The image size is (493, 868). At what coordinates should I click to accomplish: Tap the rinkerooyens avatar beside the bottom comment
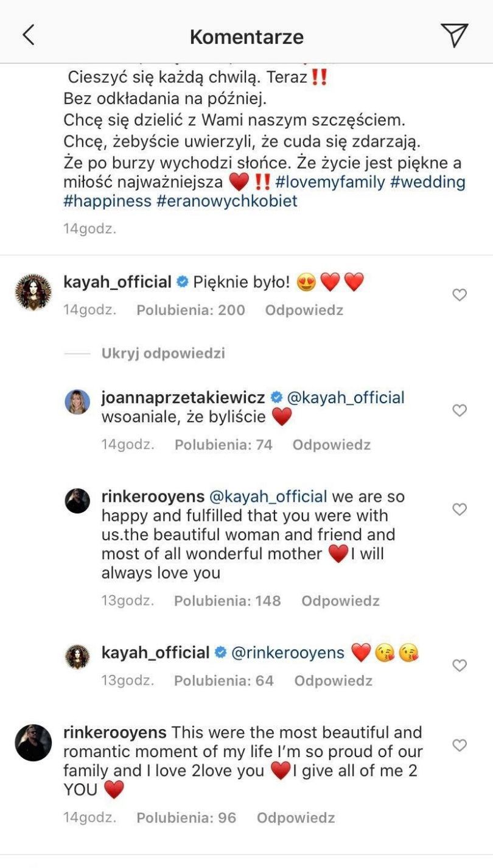[x=33, y=743]
